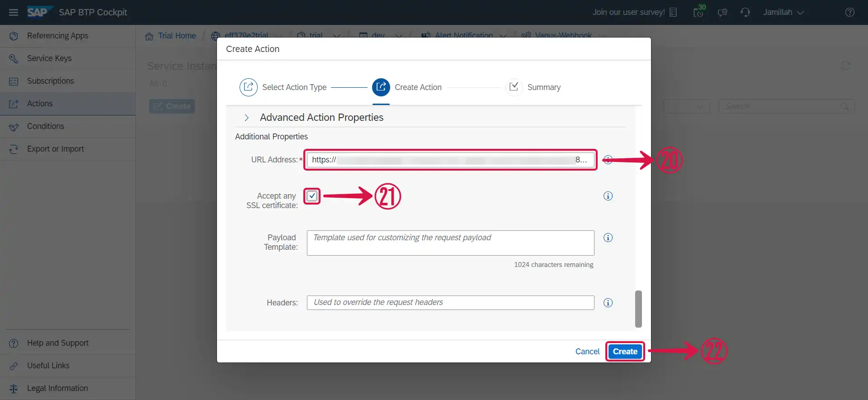Viewport: 868px width, 400px height.
Task: Show info for URL Address field
Action: (608, 160)
